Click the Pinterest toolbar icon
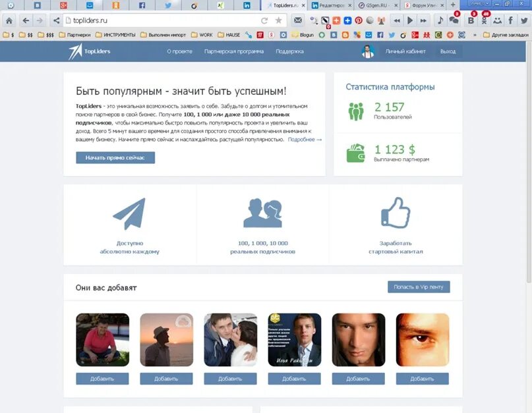Screen dimensions: 532x413 (359, 20)
